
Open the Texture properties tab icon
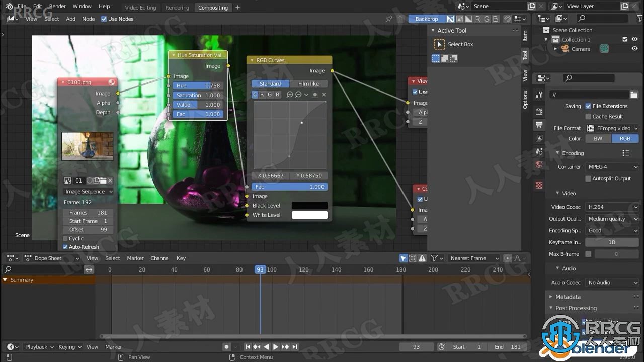539,185
